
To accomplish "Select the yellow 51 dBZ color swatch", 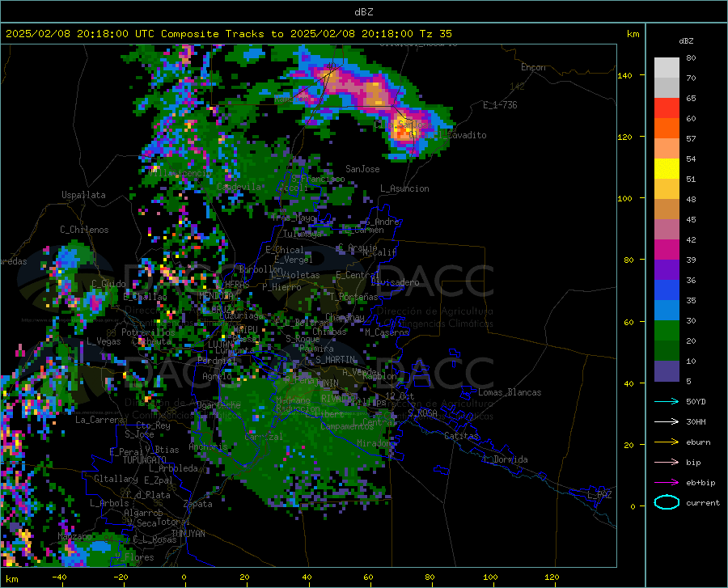I will click(667, 168).
